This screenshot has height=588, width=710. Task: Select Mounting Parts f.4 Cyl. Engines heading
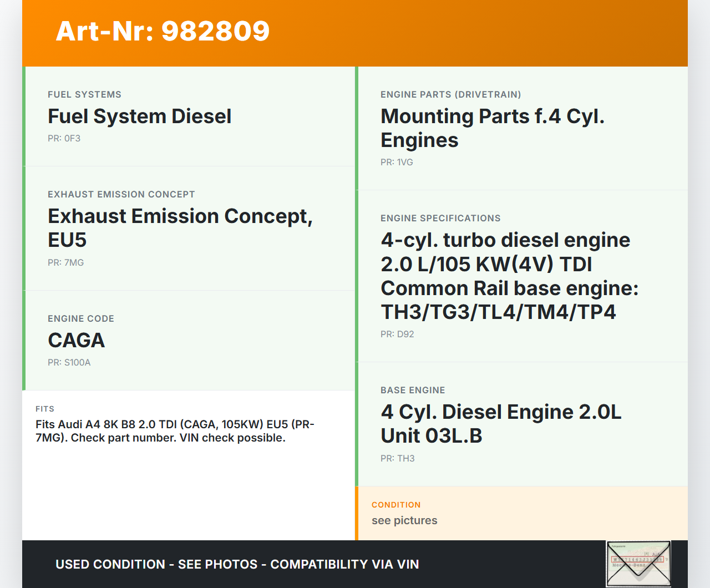tap(492, 128)
